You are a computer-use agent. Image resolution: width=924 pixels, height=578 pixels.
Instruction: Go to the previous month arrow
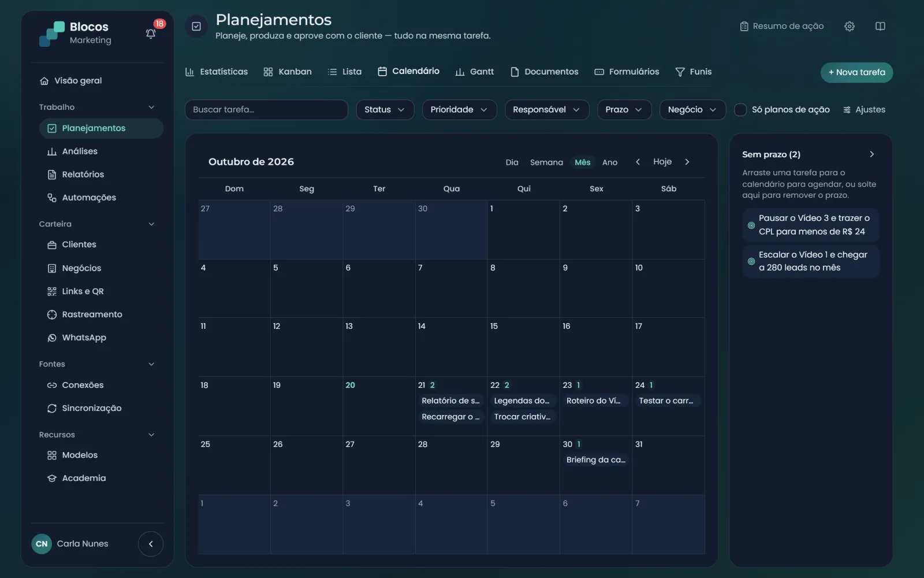(638, 162)
